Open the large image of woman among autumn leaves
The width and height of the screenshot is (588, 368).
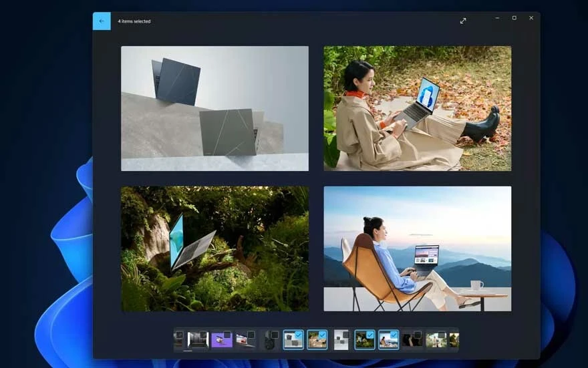click(x=418, y=108)
